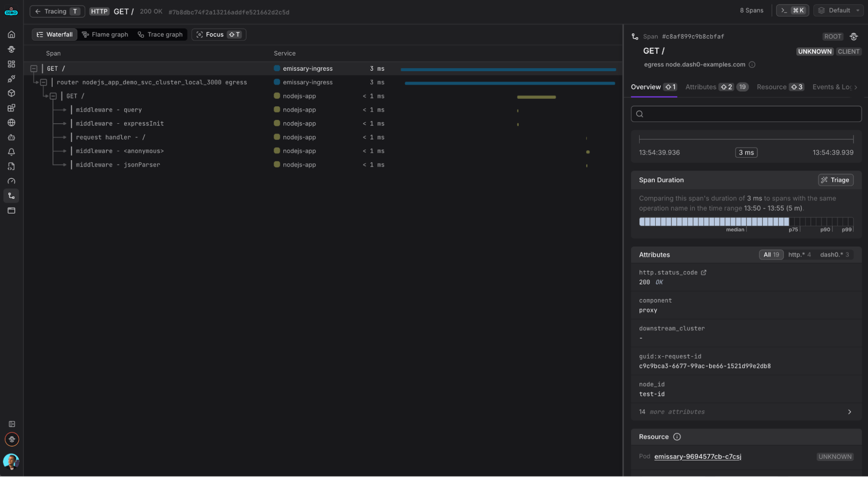Open the Attributes tab
This screenshot has width=868, height=477.
(x=716, y=87)
